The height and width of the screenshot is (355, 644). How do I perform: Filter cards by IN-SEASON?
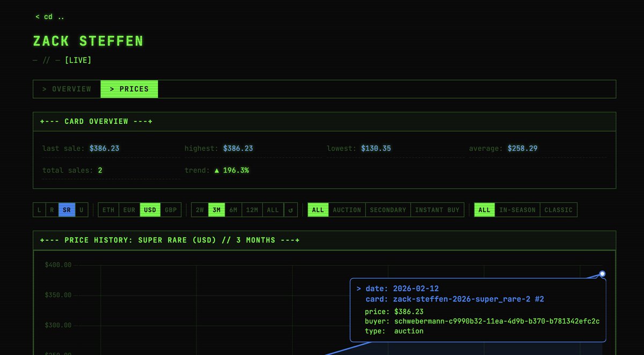[x=518, y=210]
